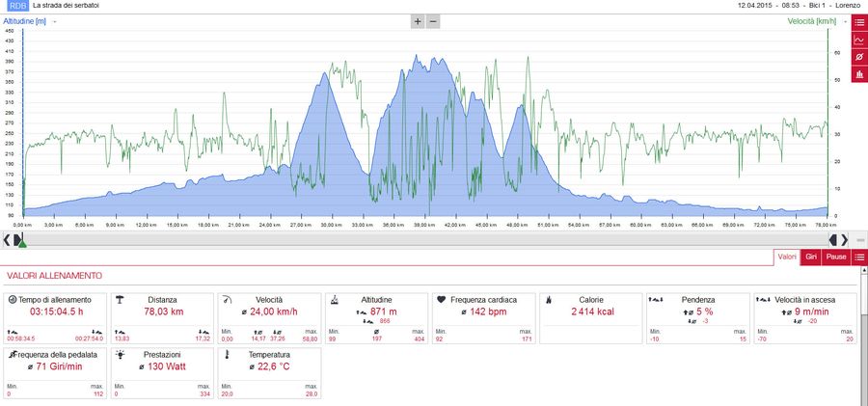Zoom out the chart with minus button
The width and height of the screenshot is (868, 406).
tap(433, 21)
